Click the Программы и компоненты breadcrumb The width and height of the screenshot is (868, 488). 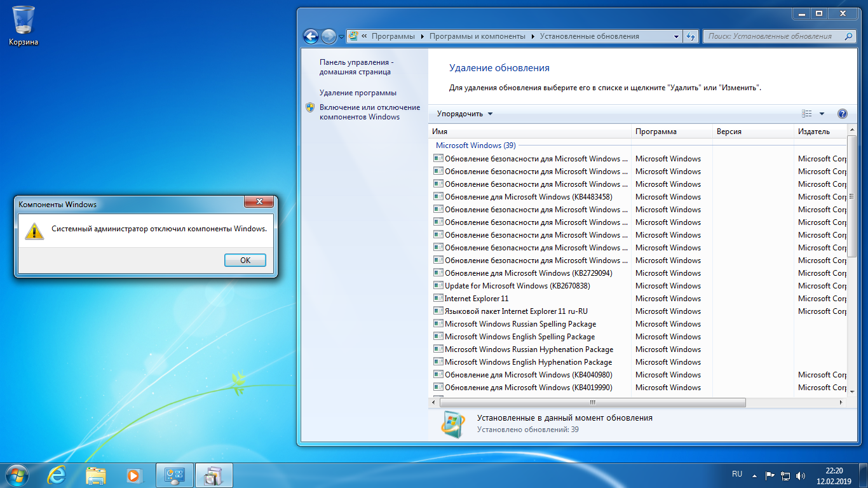click(477, 37)
